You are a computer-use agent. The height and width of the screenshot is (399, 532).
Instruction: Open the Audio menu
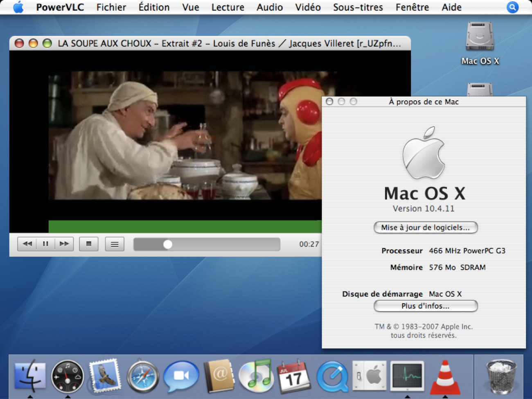270,7
